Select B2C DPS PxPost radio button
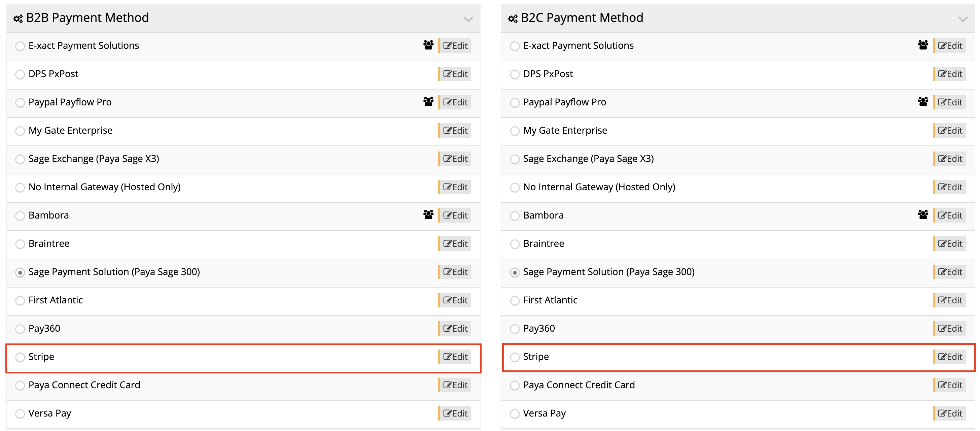 515,74
